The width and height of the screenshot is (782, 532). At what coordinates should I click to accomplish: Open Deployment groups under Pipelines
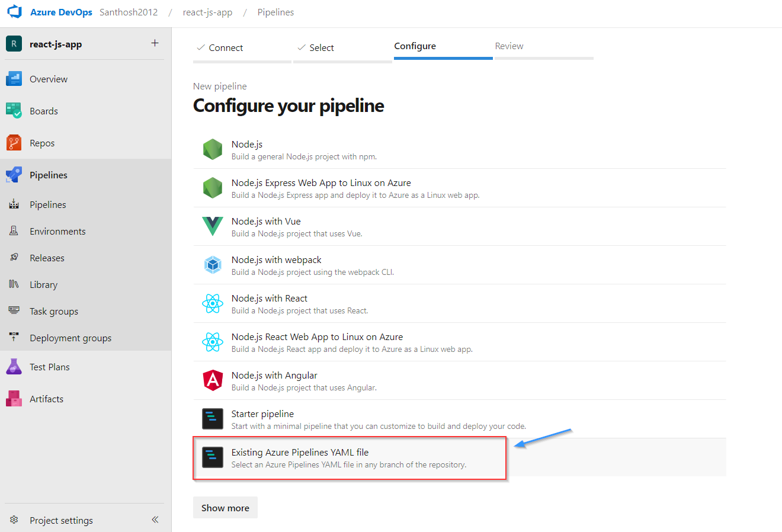click(x=70, y=338)
